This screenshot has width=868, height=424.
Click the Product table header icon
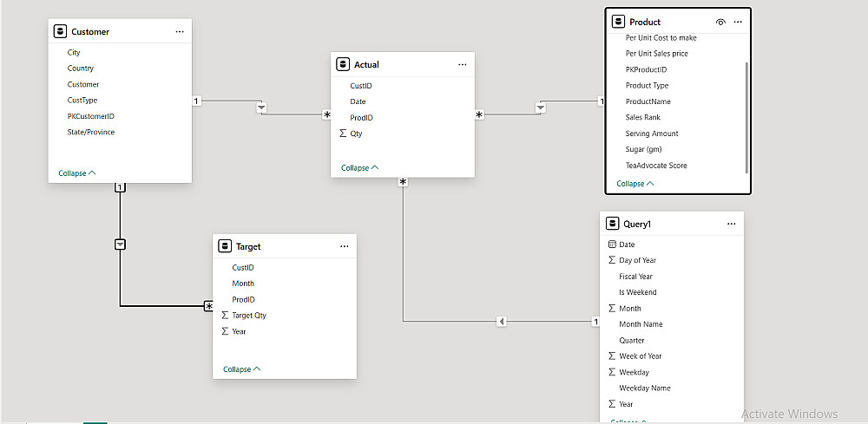(617, 22)
